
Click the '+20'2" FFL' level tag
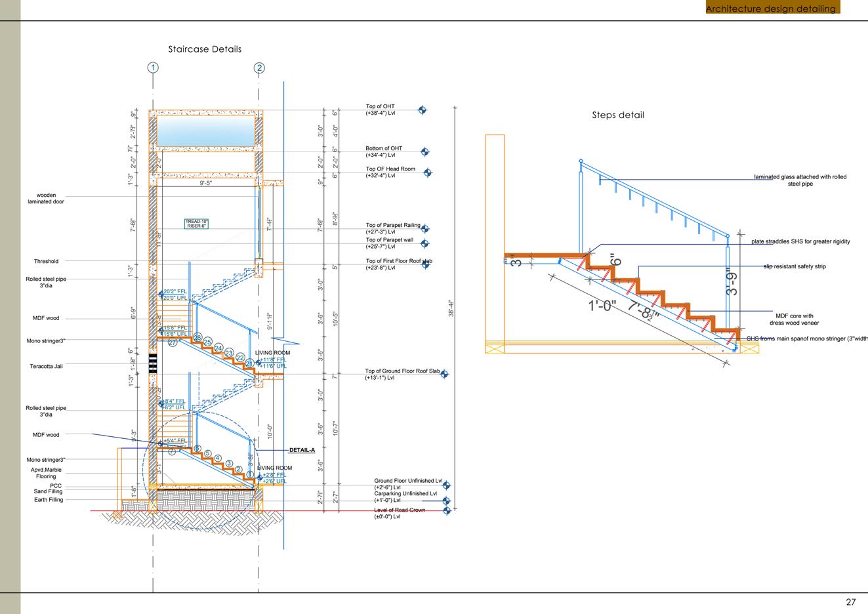point(175,291)
